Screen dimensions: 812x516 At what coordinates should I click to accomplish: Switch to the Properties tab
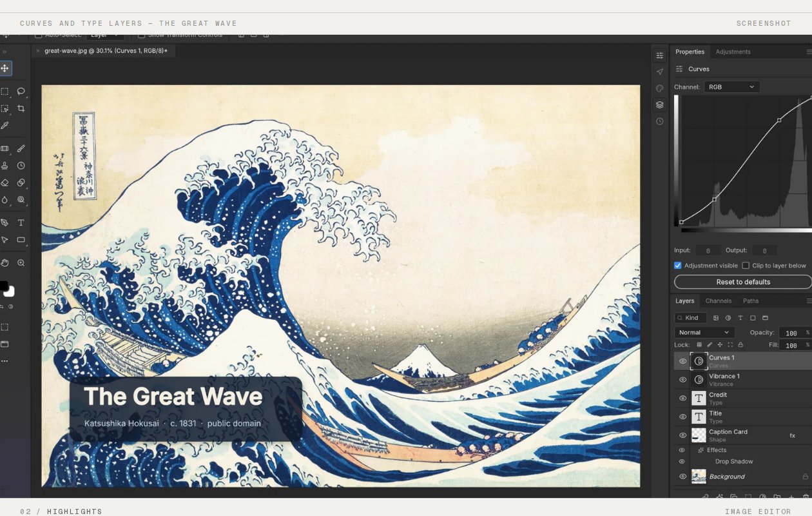tap(690, 52)
